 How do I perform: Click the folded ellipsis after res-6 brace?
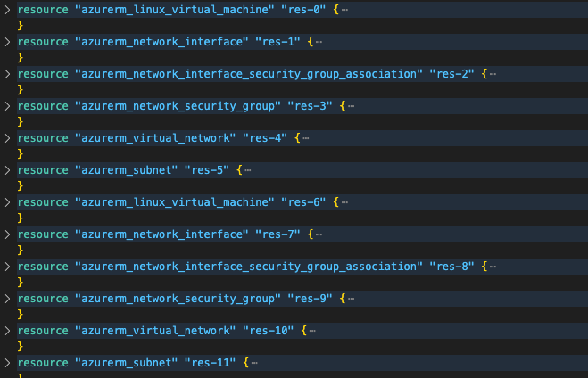pos(344,203)
